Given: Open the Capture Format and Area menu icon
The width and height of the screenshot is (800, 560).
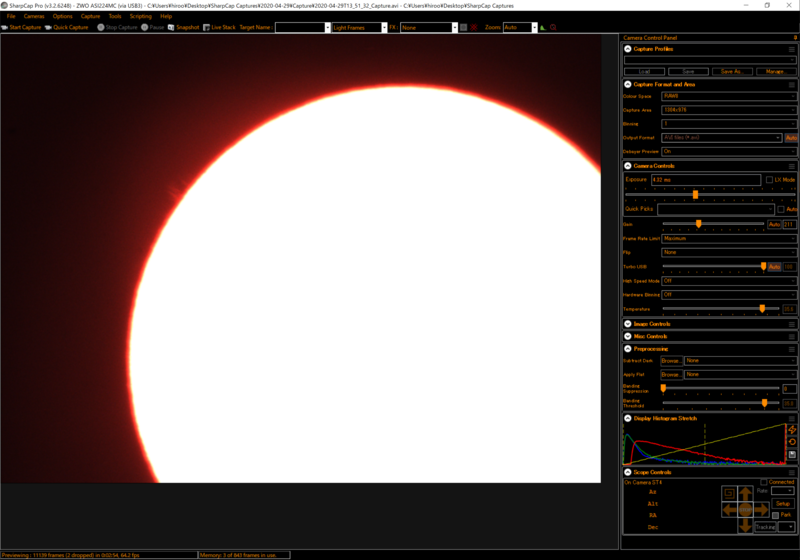Looking at the screenshot, I should 792,85.
